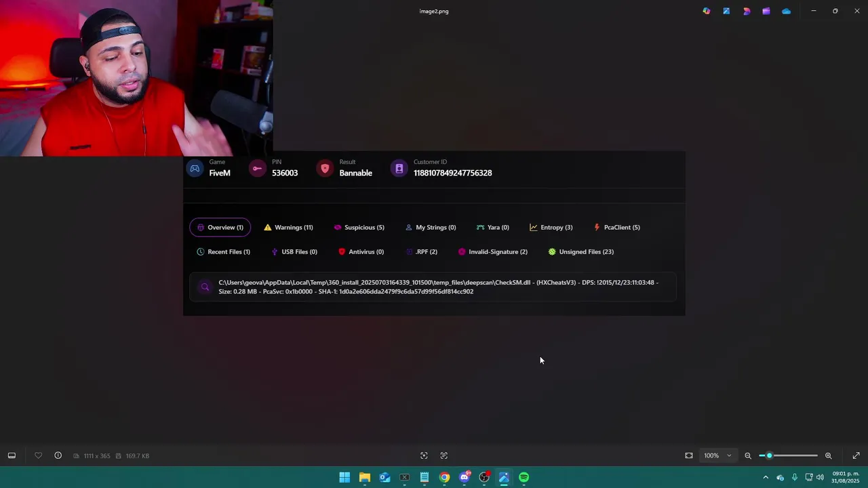This screenshot has width=868, height=488.
Task: Open Clipchamp icon in title bar
Action: pyautogui.click(x=766, y=11)
